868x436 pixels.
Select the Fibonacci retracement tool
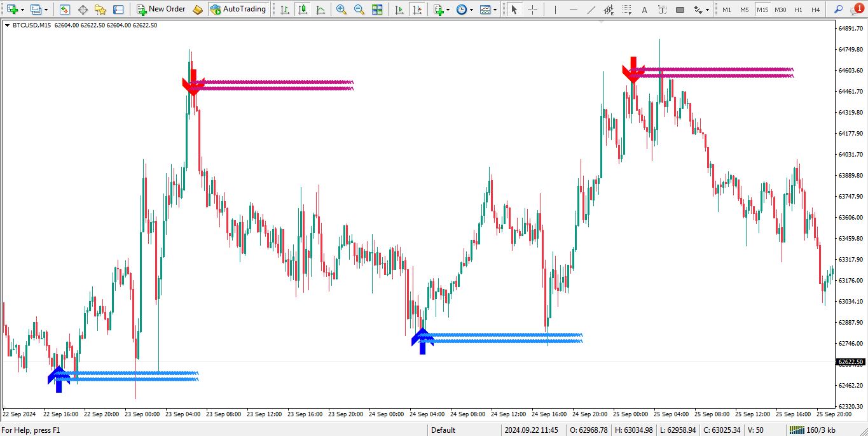click(626, 10)
